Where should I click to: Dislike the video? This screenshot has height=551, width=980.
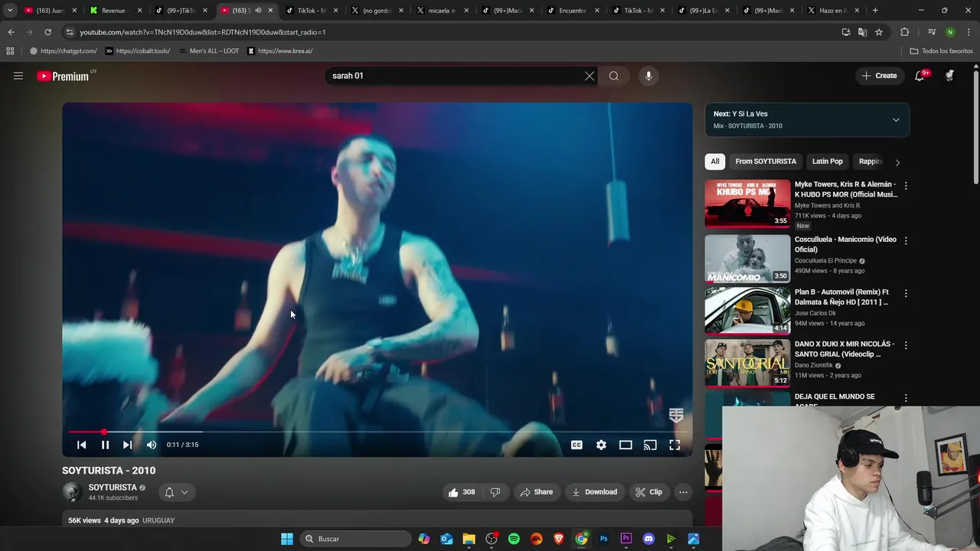point(495,492)
